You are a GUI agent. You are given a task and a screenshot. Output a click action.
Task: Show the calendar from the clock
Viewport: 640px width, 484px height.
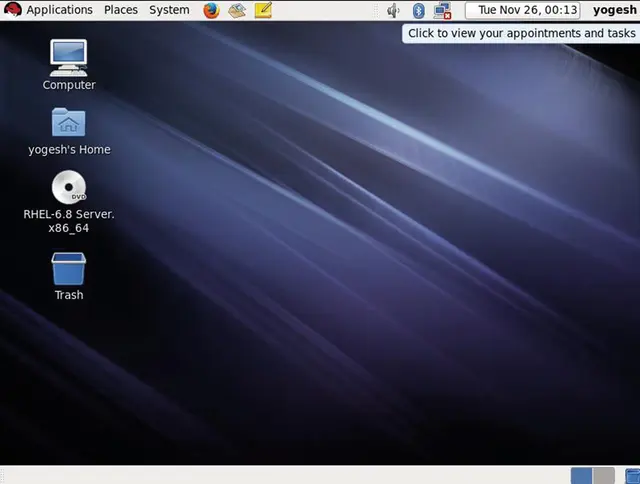coord(528,10)
